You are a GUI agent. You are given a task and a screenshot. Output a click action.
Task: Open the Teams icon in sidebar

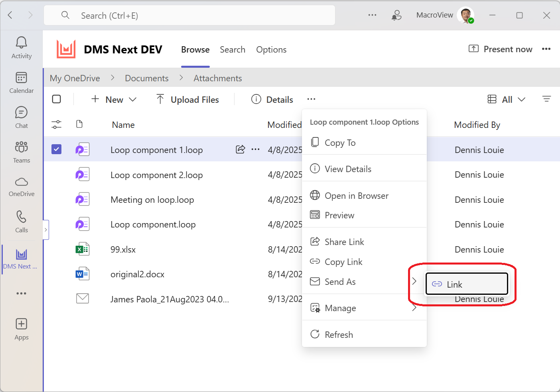22,147
